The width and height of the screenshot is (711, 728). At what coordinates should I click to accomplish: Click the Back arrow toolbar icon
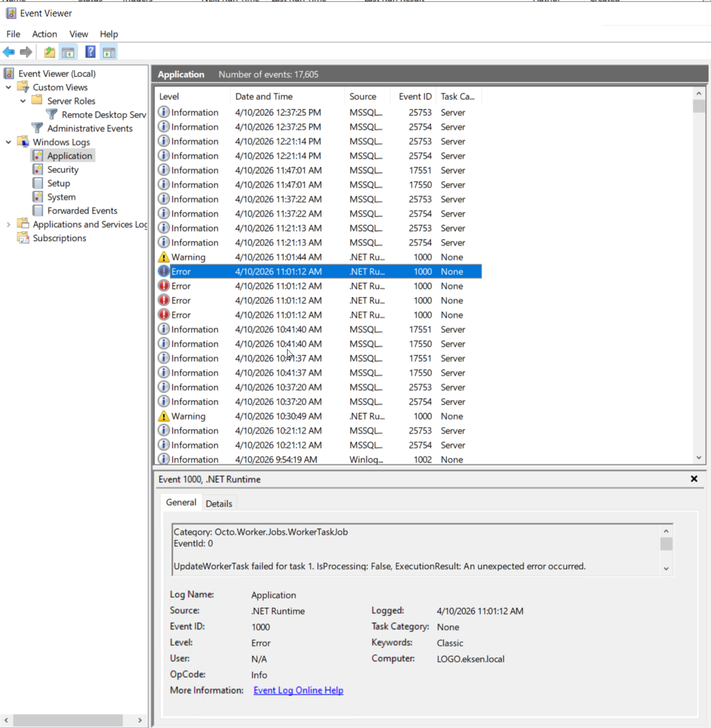tap(9, 52)
